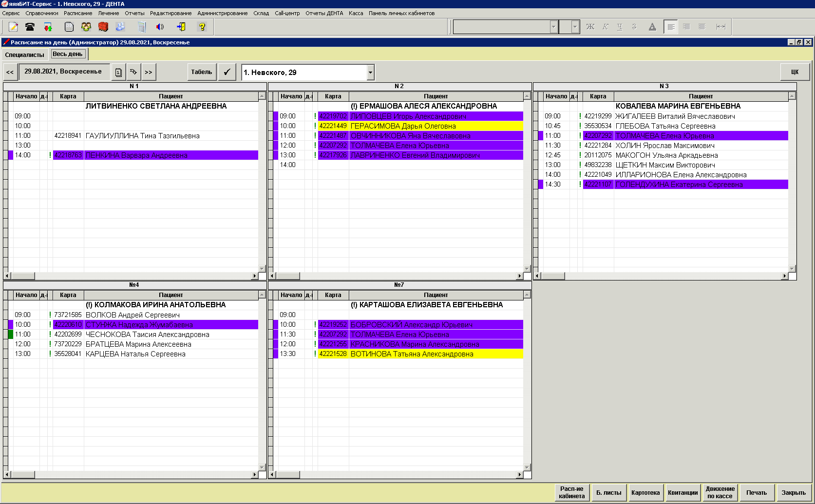The width and height of the screenshot is (815, 504).
Task: Click the yellow question mark help icon
Action: pos(202,27)
